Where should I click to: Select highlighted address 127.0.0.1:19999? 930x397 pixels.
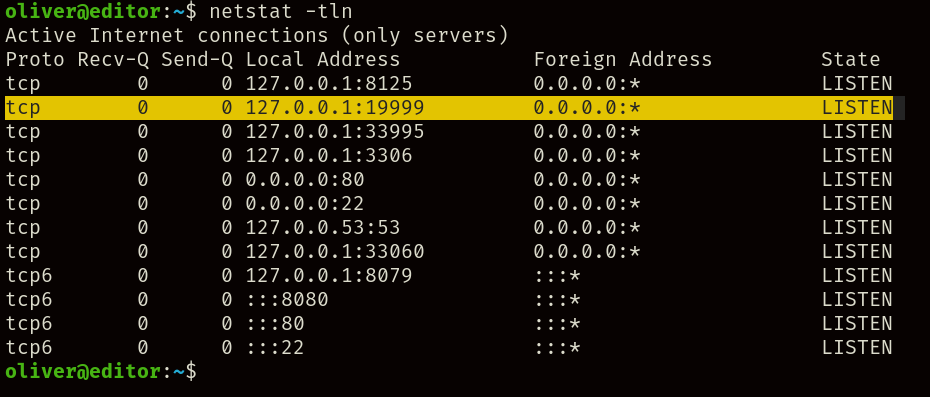pos(335,107)
